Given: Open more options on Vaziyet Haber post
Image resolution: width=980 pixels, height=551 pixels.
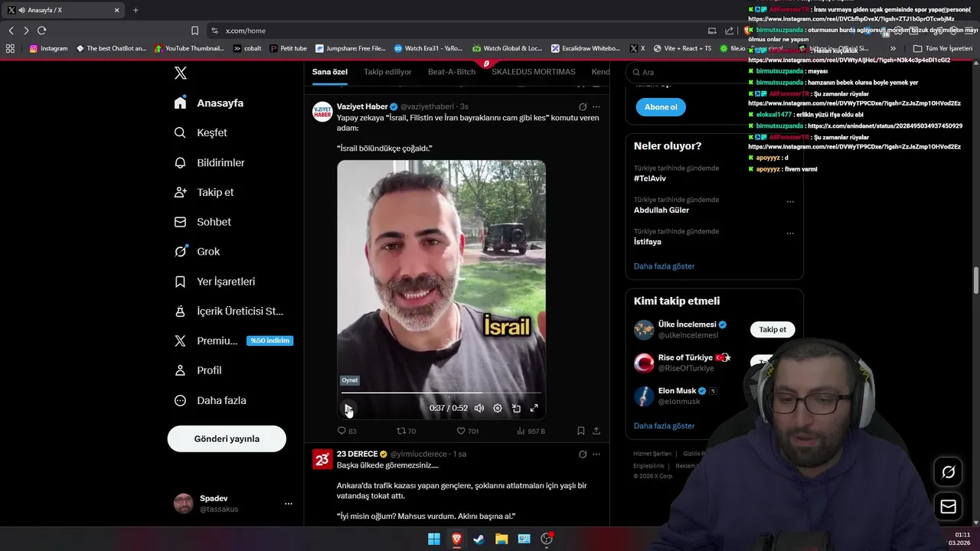Looking at the screenshot, I should tap(596, 107).
